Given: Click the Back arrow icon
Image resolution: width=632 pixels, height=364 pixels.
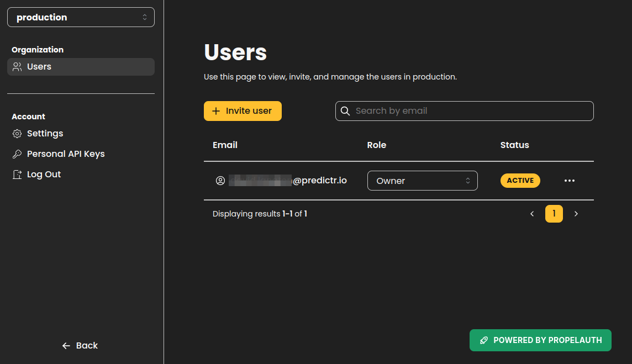Looking at the screenshot, I should (66, 346).
